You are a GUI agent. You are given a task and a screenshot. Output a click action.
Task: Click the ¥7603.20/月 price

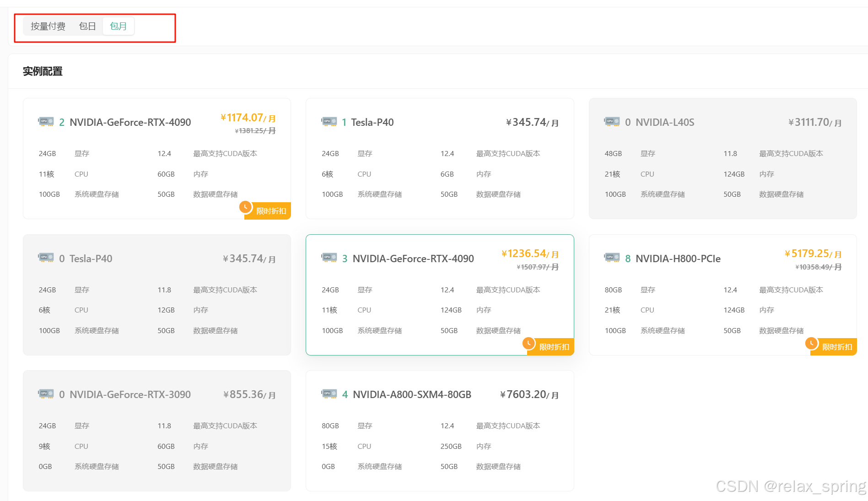tap(529, 394)
